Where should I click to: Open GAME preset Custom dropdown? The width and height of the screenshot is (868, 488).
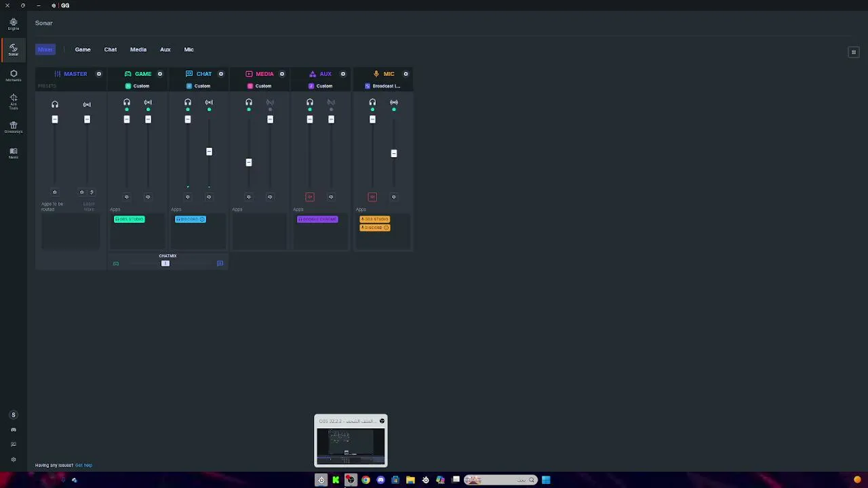tap(137, 86)
